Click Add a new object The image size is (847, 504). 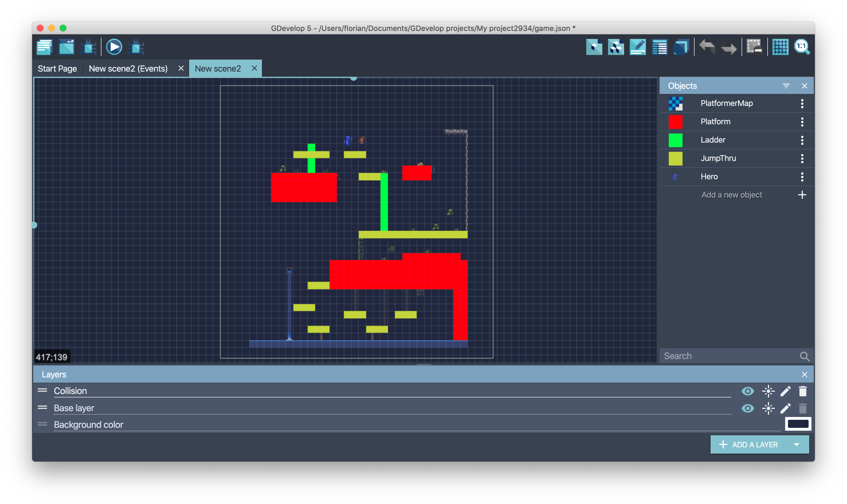[x=732, y=195]
